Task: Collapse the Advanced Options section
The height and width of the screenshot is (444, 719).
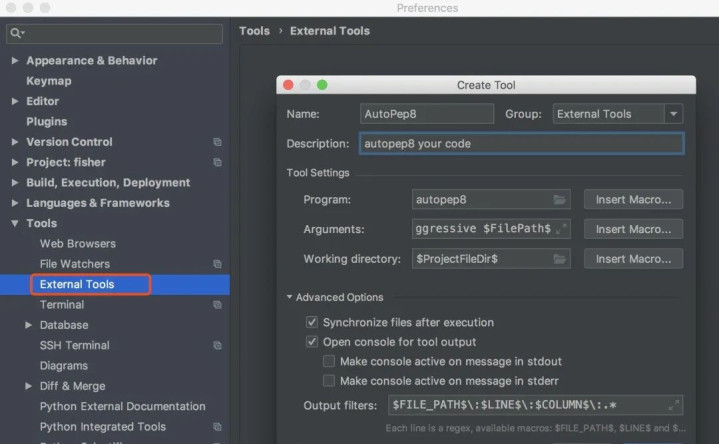Action: pos(290,297)
